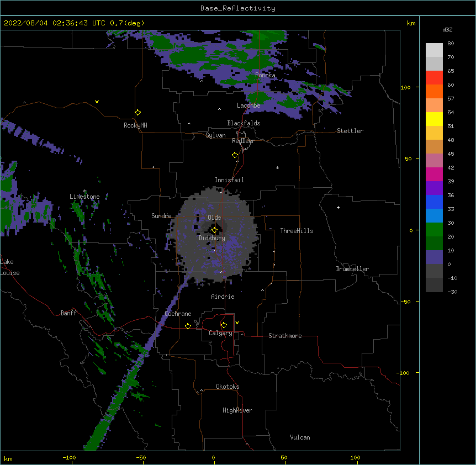Click the yellow diamond marker above RockyMH
The height and width of the screenshot is (465, 476).
pyautogui.click(x=137, y=113)
